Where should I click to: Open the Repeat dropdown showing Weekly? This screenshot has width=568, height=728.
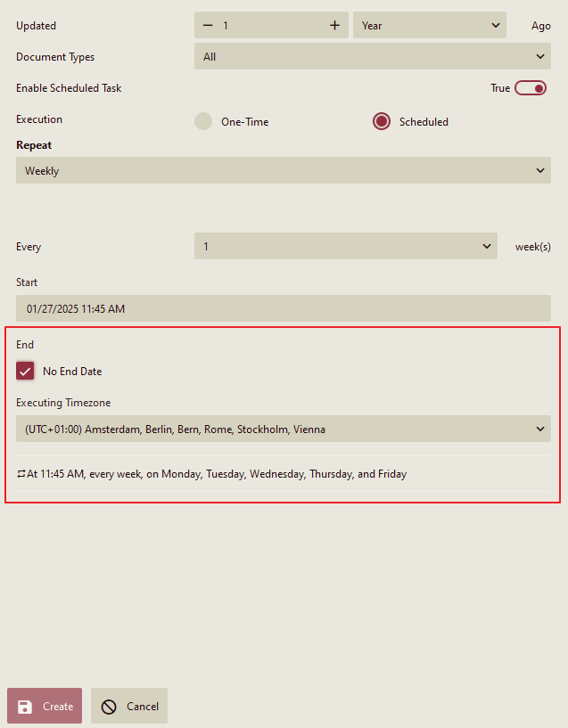pos(283,171)
